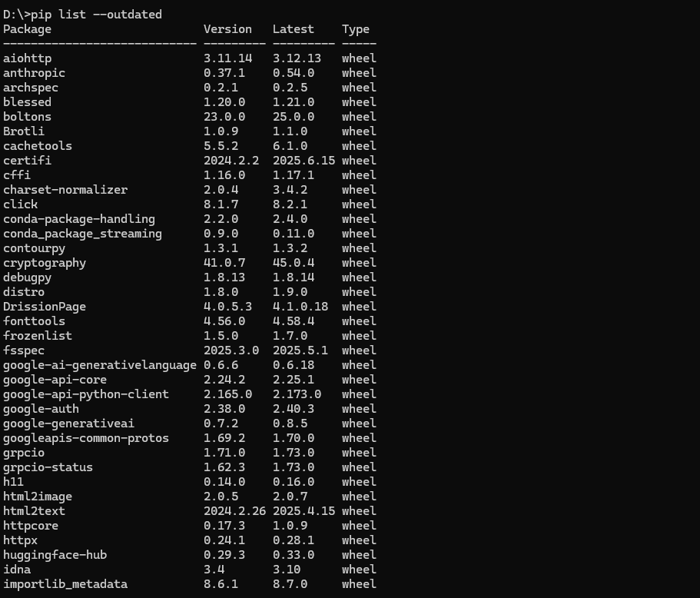Click the Brotli package name
Image resolution: width=700 pixels, height=598 pixels.
[24, 131]
